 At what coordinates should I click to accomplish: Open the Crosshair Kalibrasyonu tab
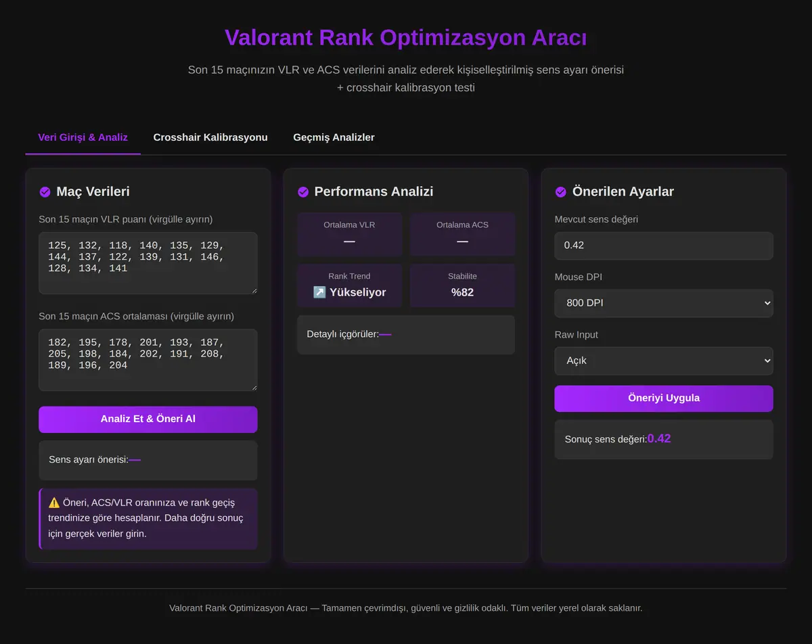tap(210, 137)
